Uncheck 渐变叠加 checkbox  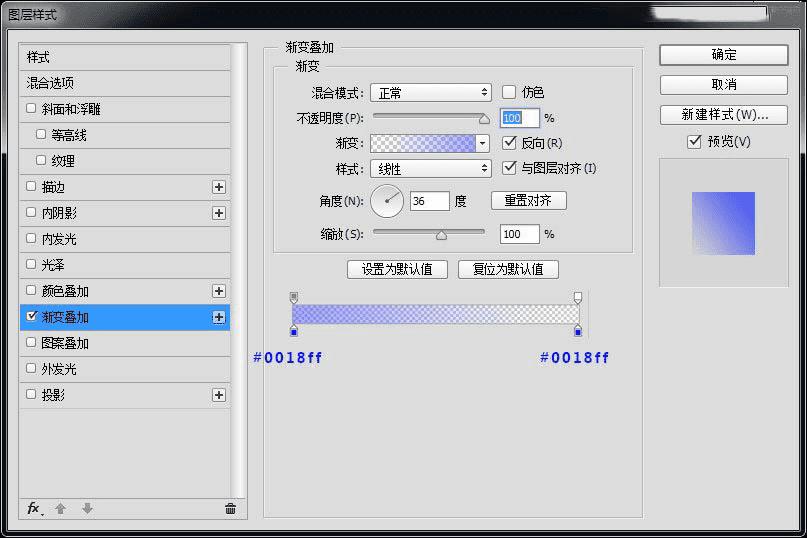(x=31, y=316)
